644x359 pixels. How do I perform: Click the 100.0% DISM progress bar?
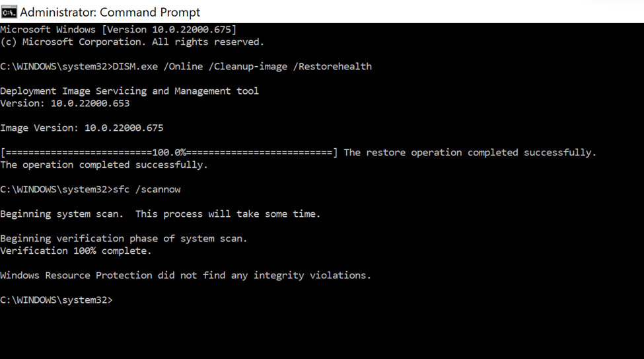click(169, 153)
